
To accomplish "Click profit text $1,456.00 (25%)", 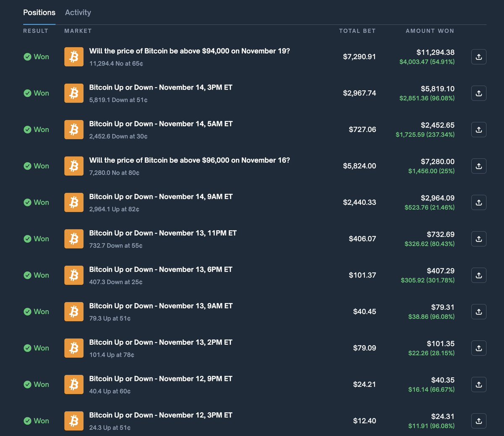I will [x=431, y=171].
